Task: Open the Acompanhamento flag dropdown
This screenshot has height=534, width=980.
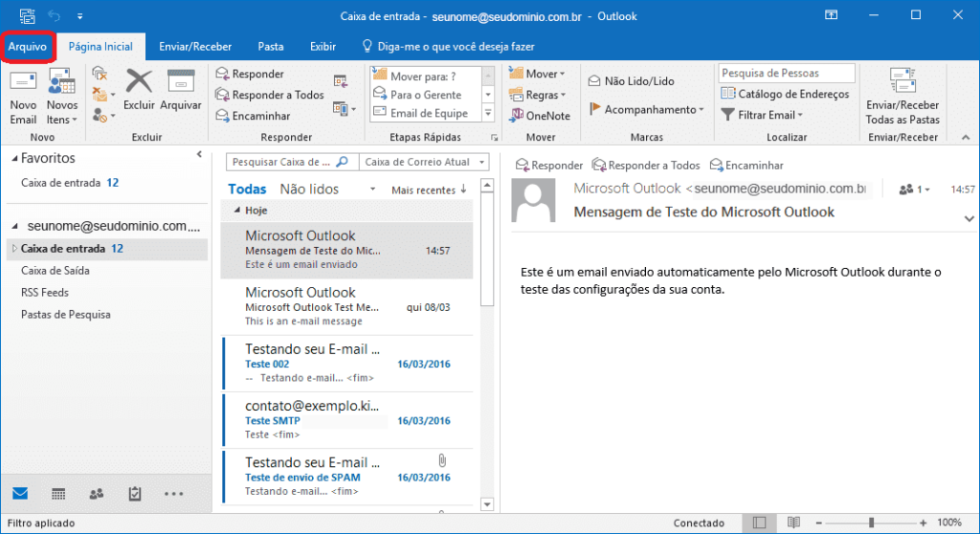Action: (646, 109)
